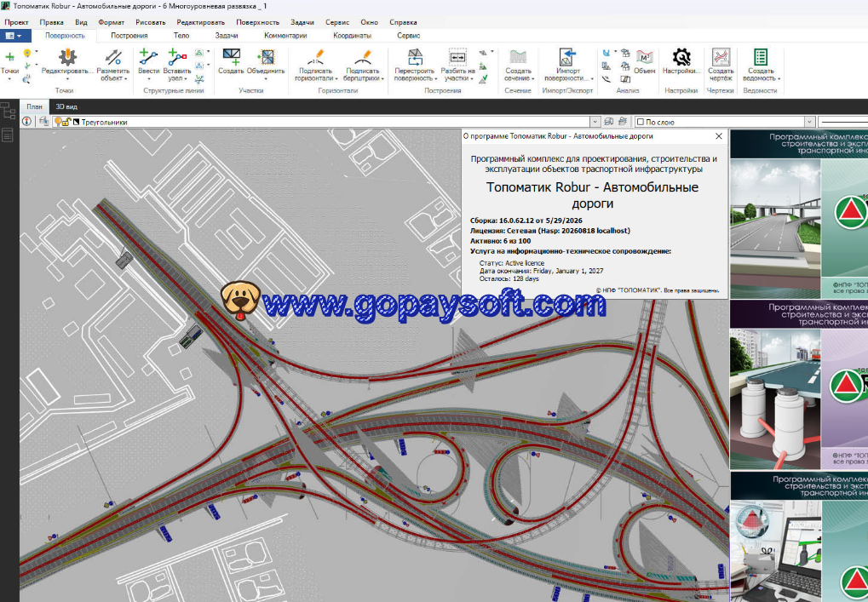Click the line type preview field at top right
The width and height of the screenshot is (868, 602).
click(843, 122)
